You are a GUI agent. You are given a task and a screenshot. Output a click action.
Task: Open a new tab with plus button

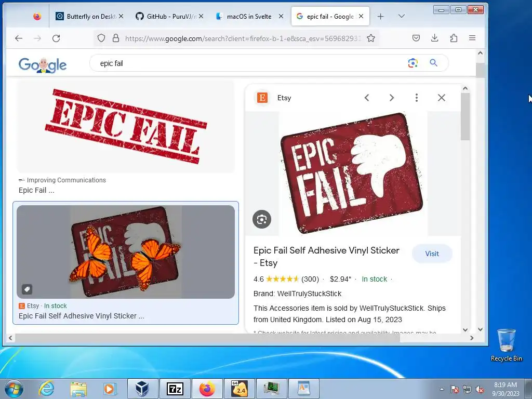point(381,16)
